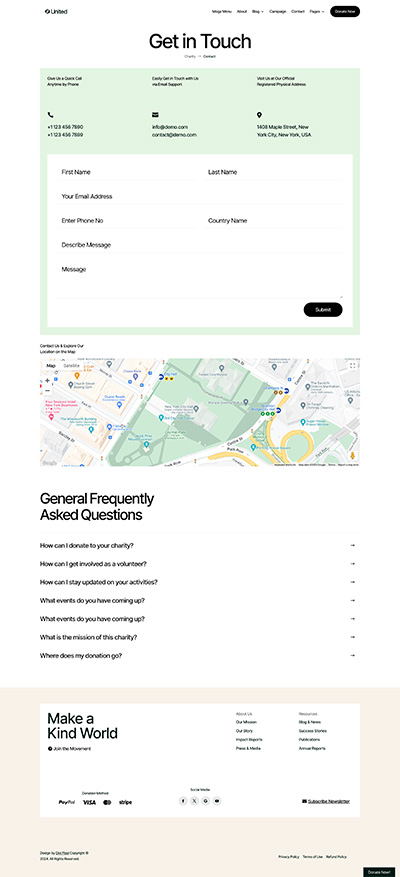Open the Mega Menu navigation item

coord(222,11)
